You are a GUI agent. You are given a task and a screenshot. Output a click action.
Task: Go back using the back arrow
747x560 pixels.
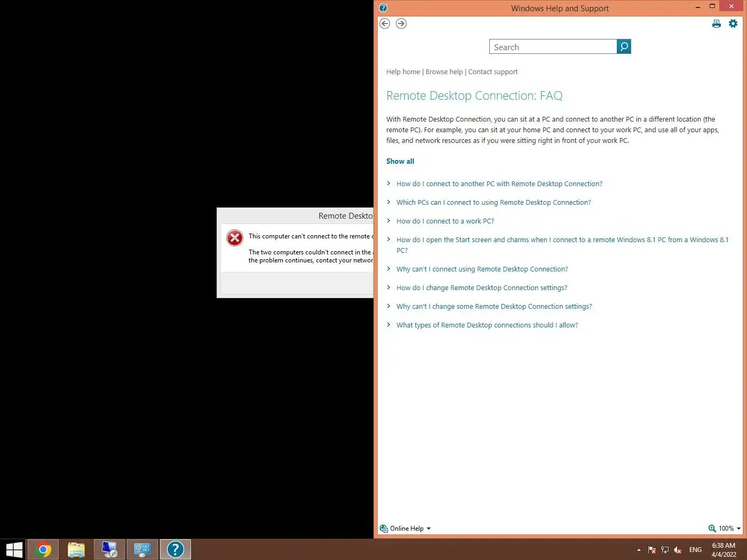tap(385, 23)
